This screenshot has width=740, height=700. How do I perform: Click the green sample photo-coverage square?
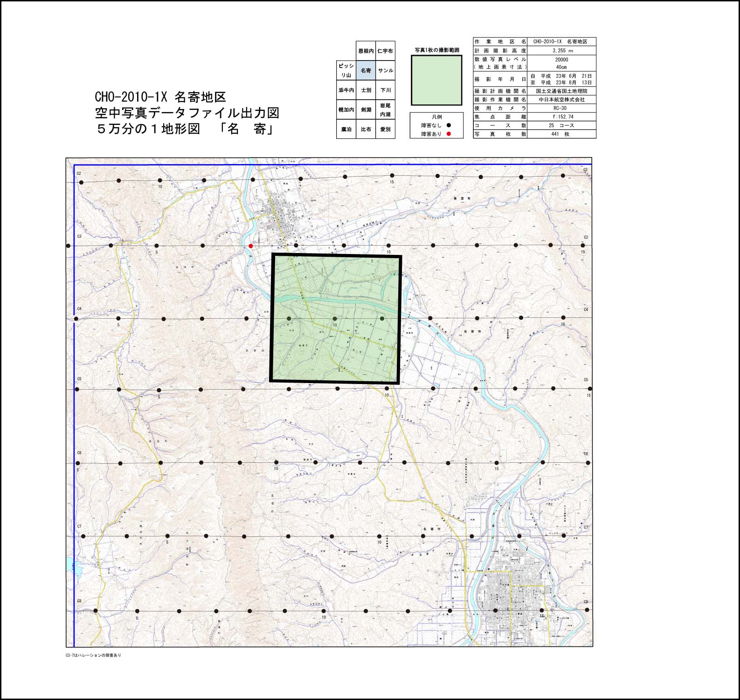pyautogui.click(x=436, y=80)
